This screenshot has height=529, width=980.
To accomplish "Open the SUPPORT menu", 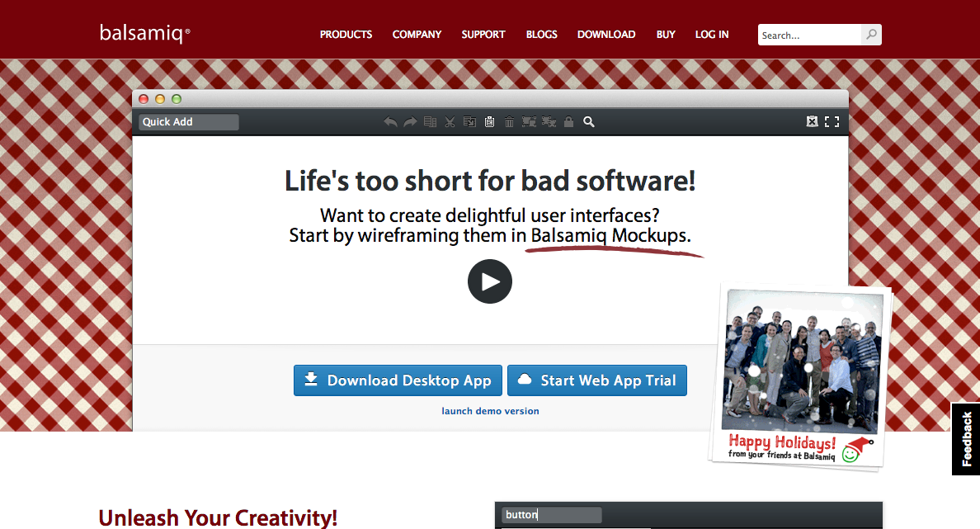I will click(x=483, y=35).
